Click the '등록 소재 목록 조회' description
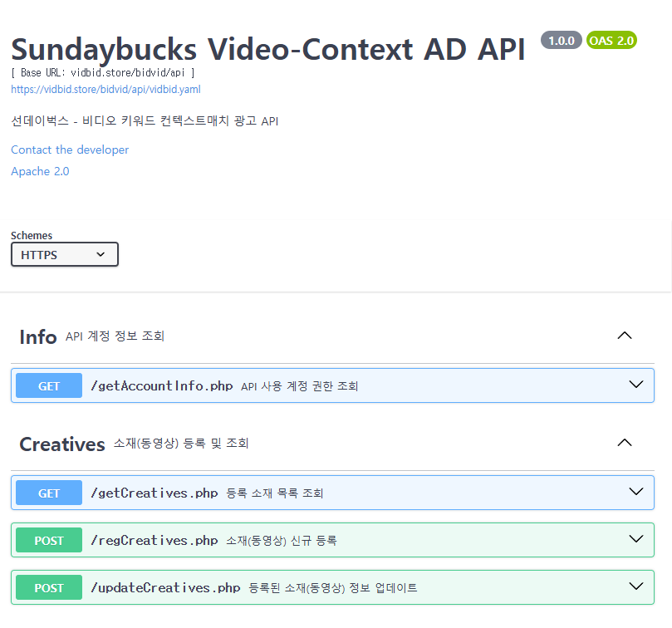The image size is (672, 628). [274, 493]
